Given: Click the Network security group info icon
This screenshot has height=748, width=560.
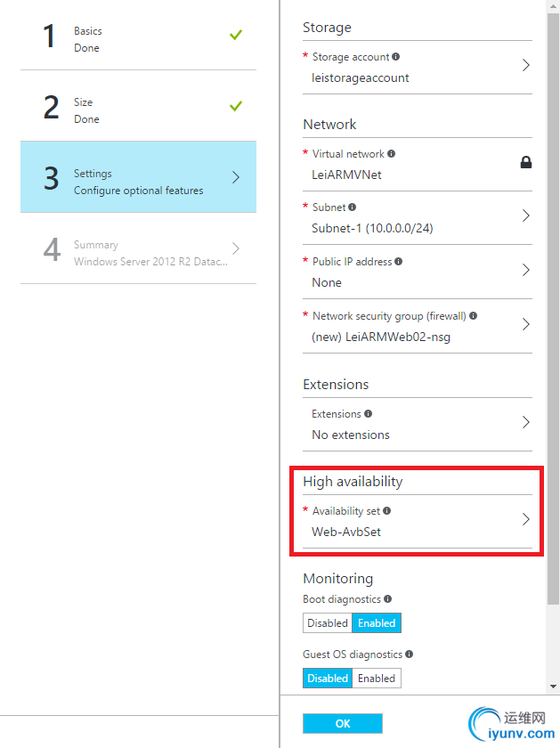Looking at the screenshot, I should point(473,316).
